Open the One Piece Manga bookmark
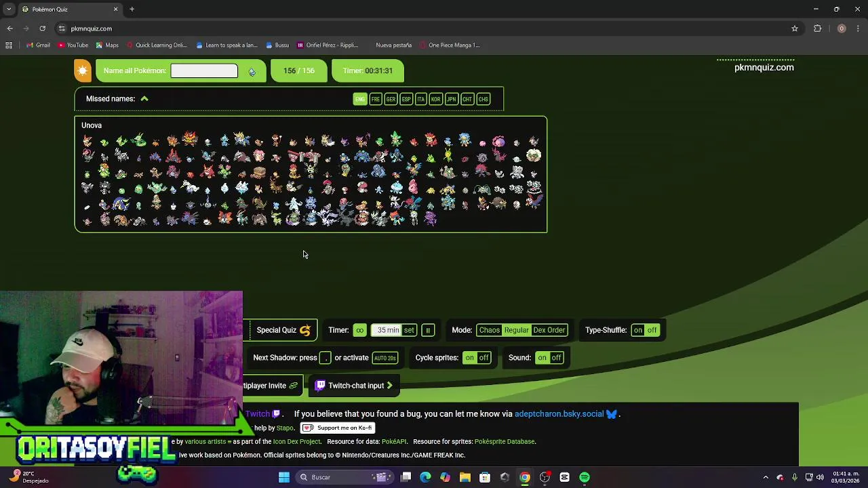The height and width of the screenshot is (488, 868). coord(449,45)
